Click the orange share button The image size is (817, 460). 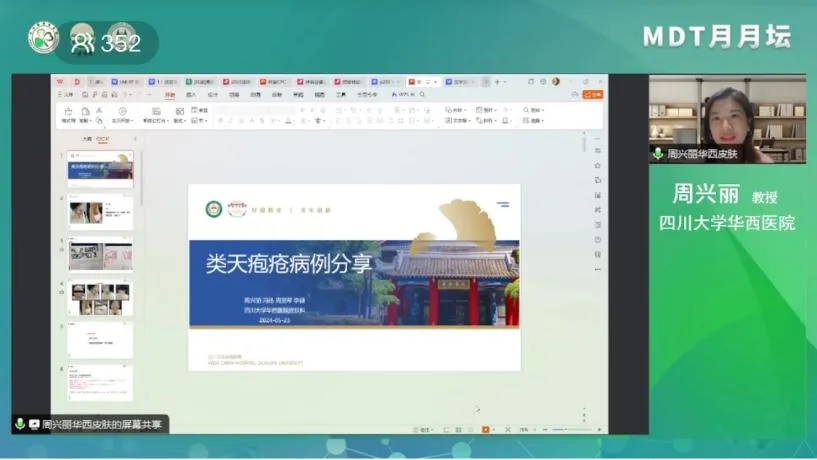click(x=593, y=94)
